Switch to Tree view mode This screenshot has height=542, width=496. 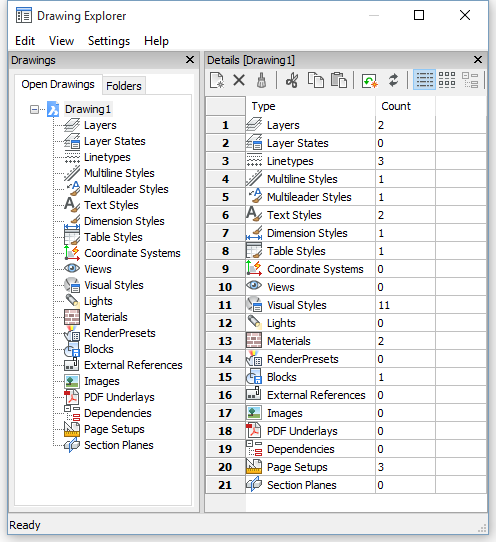coord(470,80)
